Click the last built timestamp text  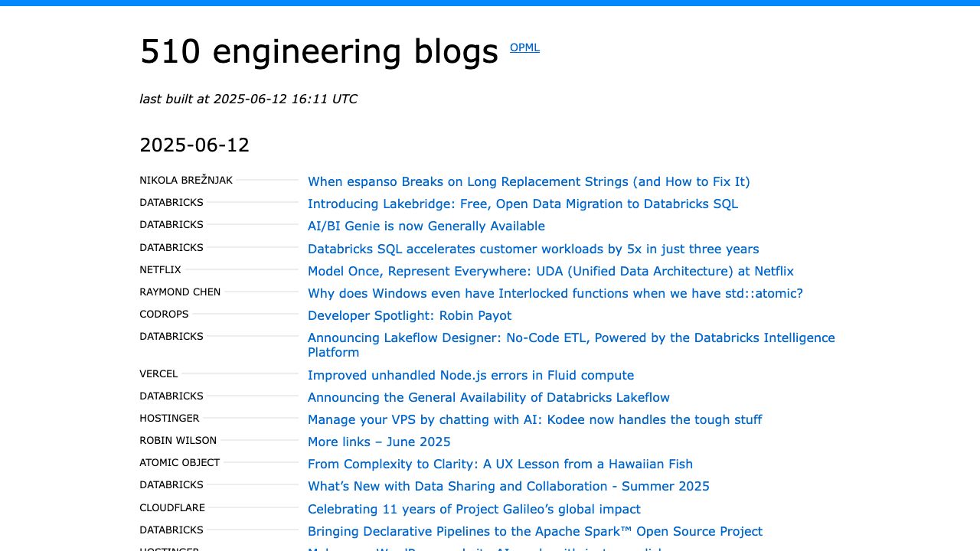pos(248,99)
